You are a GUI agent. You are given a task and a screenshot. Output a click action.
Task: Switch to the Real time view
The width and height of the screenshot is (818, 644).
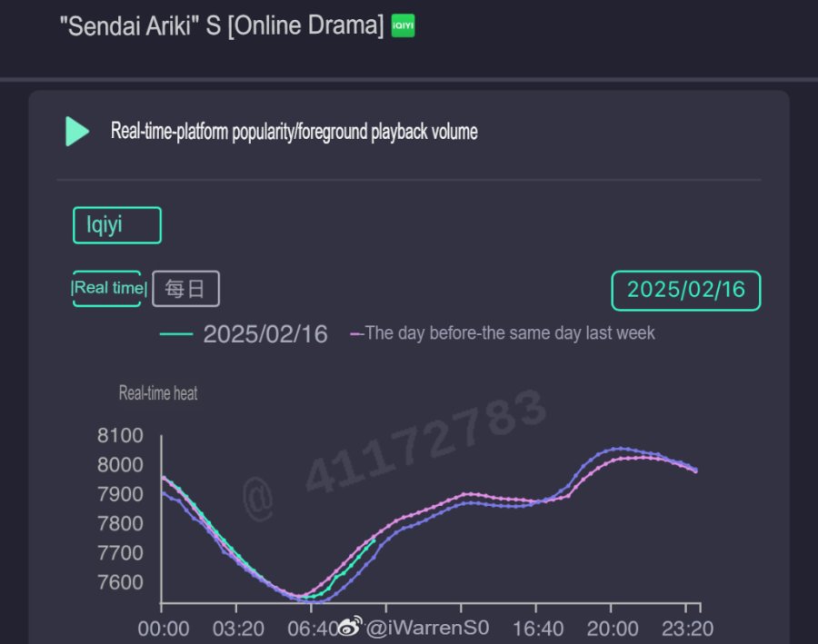pos(107,289)
